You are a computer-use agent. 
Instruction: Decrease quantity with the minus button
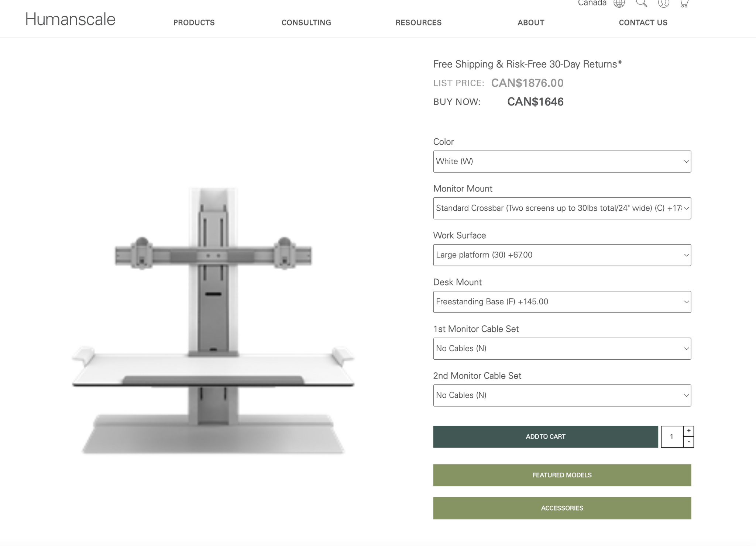(688, 442)
